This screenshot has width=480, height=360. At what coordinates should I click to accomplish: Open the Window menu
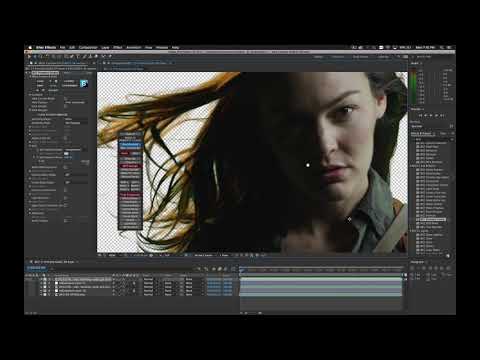click(x=162, y=47)
